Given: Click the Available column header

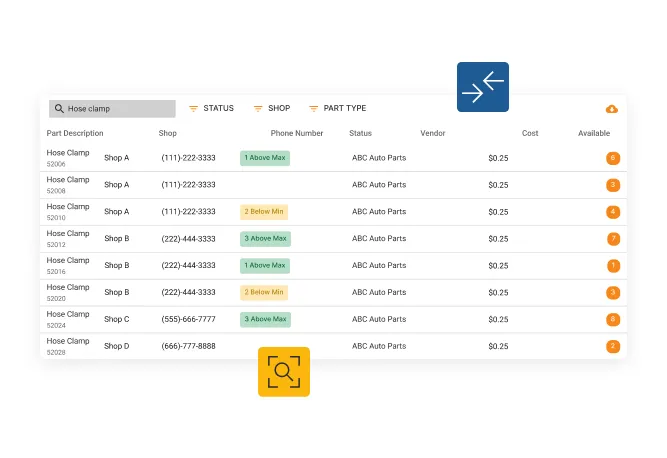Looking at the screenshot, I should (594, 133).
